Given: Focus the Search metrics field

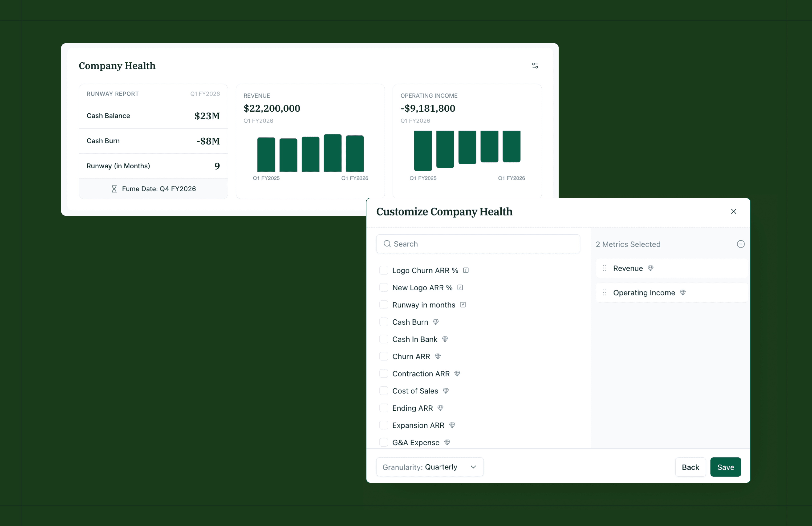Looking at the screenshot, I should [x=478, y=244].
